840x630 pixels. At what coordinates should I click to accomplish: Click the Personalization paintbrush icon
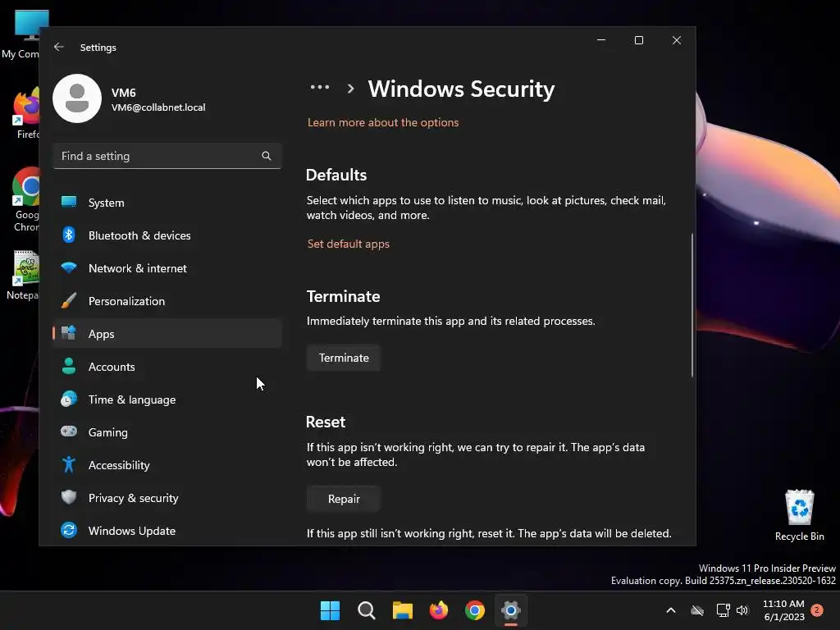click(x=69, y=300)
